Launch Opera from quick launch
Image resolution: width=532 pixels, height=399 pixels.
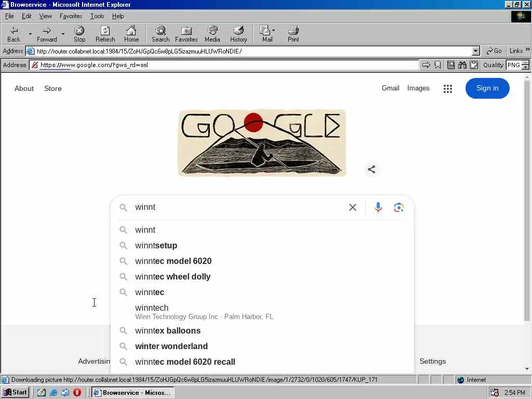pos(77,393)
